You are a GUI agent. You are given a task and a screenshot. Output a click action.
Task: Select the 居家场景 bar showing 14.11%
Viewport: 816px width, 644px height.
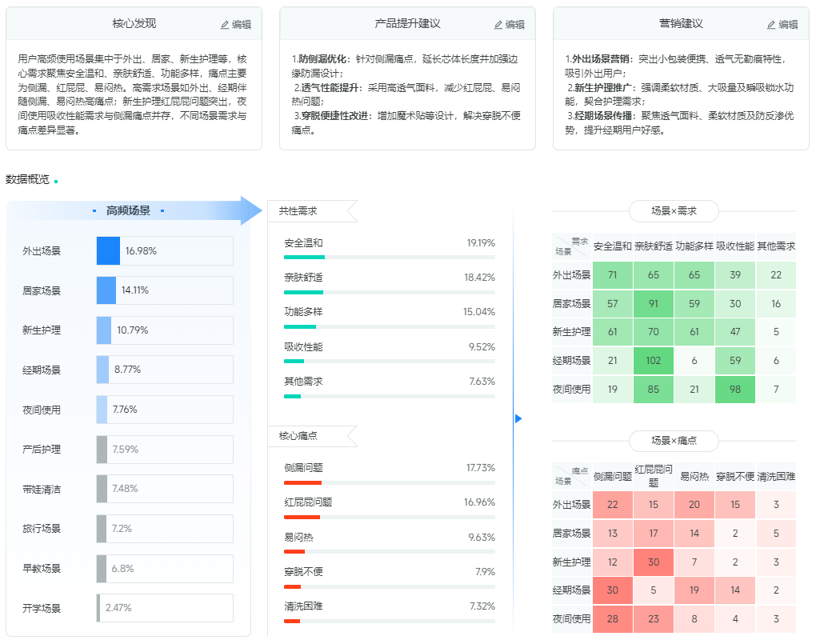(106, 290)
